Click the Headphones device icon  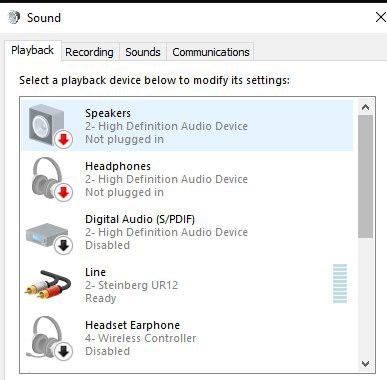47,178
